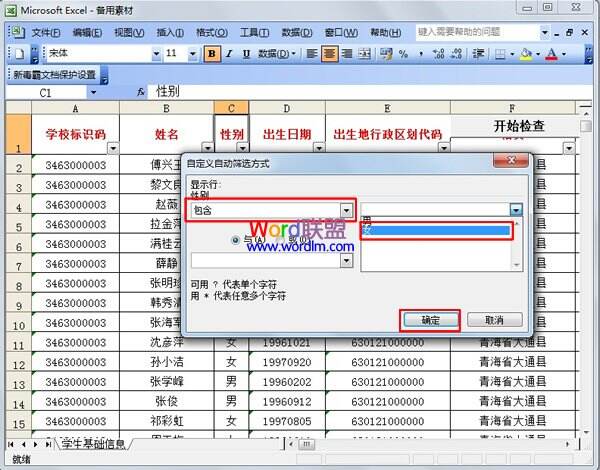Click next sheet navigation arrow
The height and width of the screenshot is (470, 600).
click(x=36, y=444)
